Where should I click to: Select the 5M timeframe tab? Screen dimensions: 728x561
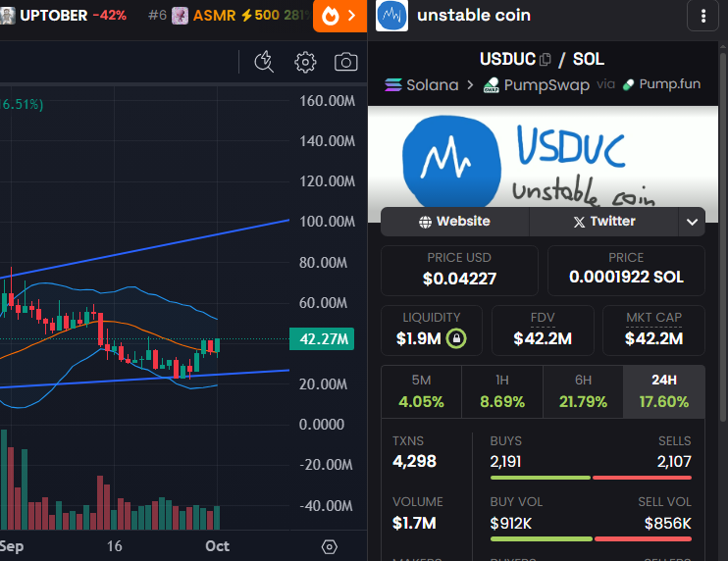[x=420, y=392]
